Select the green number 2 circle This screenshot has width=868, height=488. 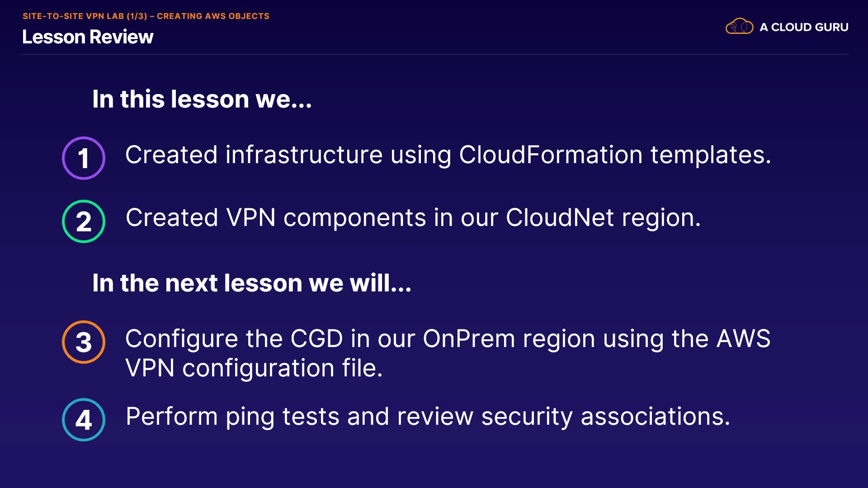pyautogui.click(x=84, y=221)
